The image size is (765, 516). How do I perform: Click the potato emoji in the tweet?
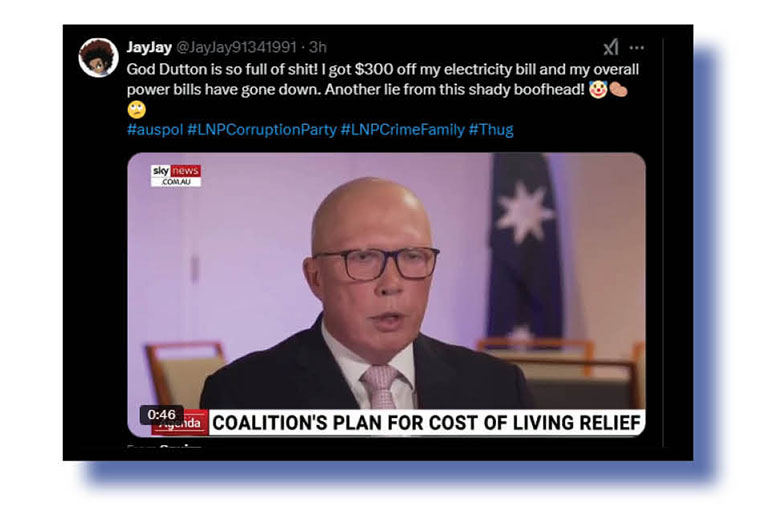pos(618,90)
